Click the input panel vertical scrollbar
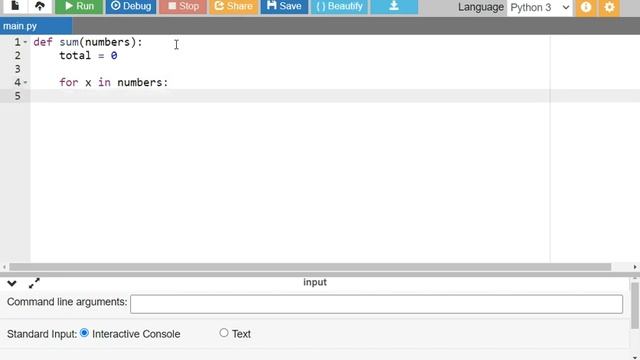The image size is (640, 360). tap(635, 305)
